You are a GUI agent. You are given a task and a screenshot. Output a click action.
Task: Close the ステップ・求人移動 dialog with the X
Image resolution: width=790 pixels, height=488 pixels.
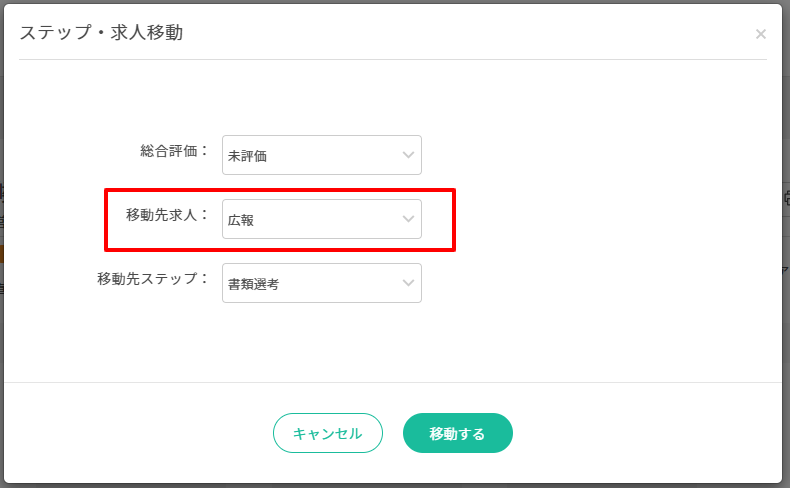coord(761,34)
